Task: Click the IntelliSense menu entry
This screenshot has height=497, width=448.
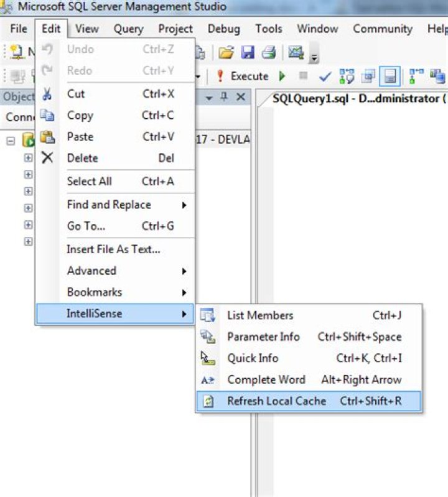Action: [115, 314]
